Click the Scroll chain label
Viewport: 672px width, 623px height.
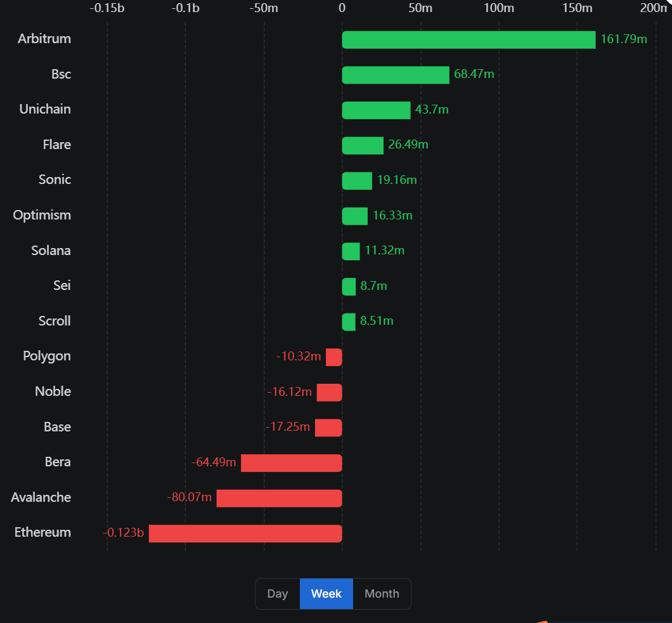click(x=55, y=321)
